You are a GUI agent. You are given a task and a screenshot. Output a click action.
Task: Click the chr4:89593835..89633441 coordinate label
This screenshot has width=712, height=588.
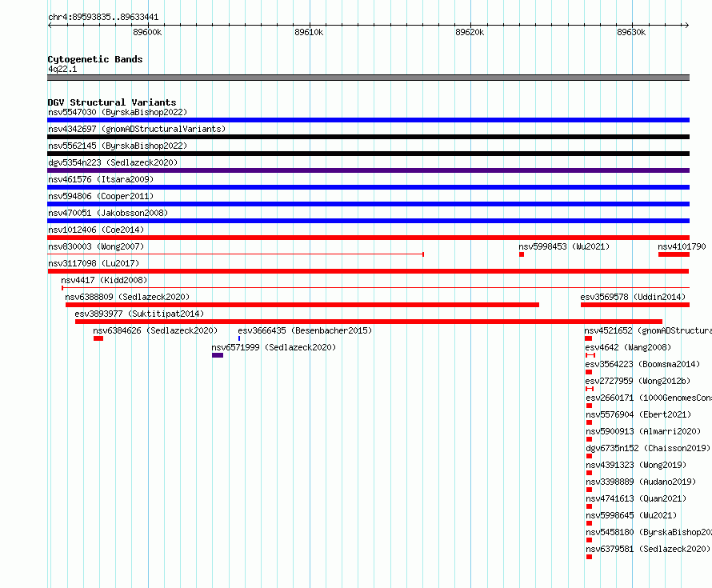pos(103,17)
